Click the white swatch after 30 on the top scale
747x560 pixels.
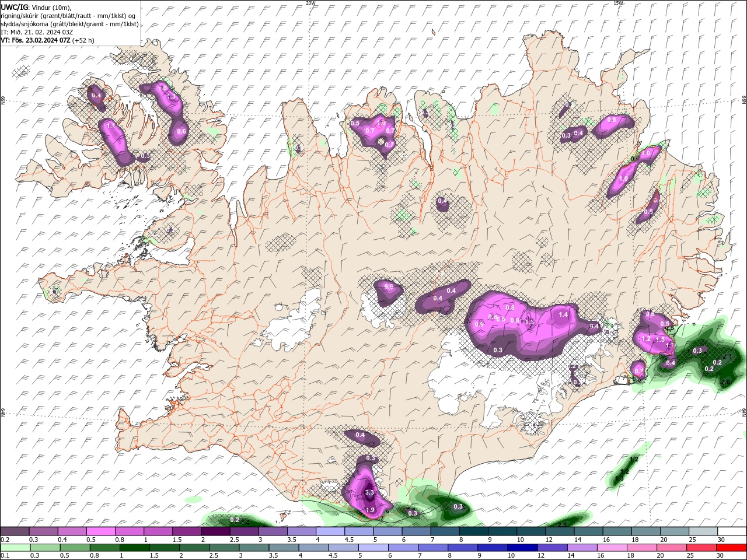[732, 531]
